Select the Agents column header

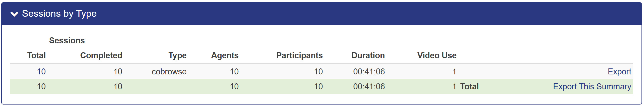tap(225, 55)
